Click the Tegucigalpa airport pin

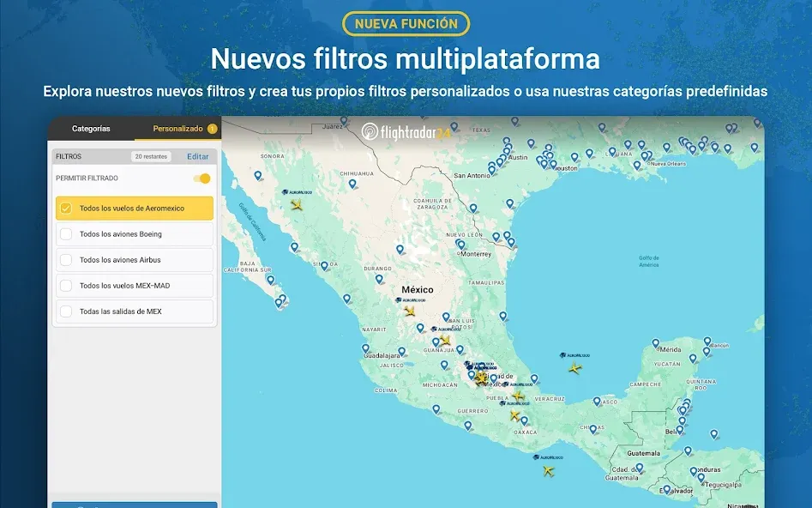(x=701, y=477)
